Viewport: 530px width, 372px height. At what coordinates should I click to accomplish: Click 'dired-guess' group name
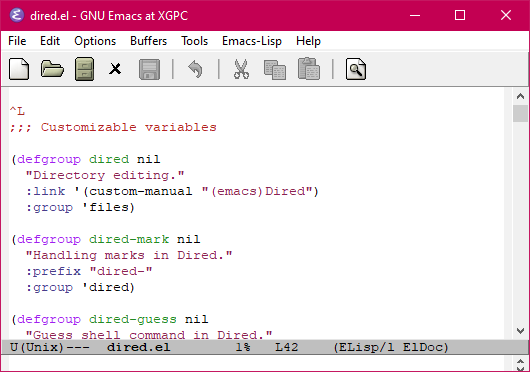133,319
